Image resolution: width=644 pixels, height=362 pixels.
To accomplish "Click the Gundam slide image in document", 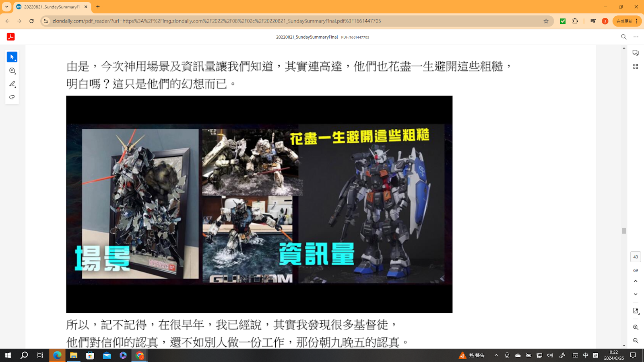I will (x=259, y=204).
